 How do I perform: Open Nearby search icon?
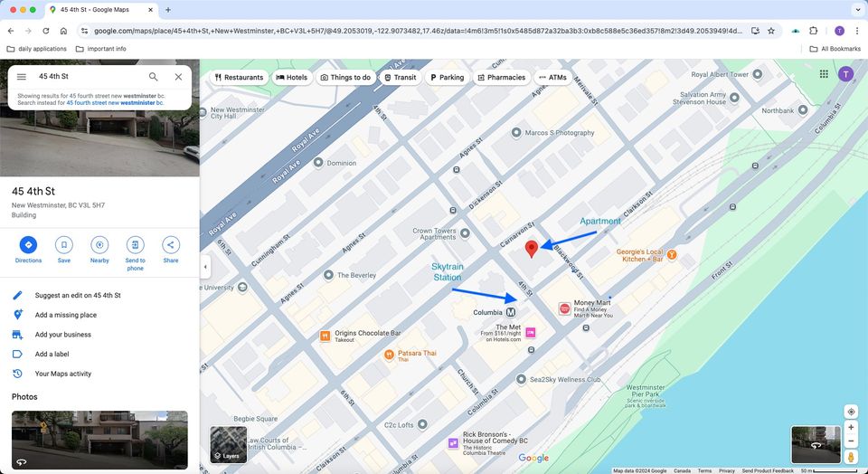tap(99, 245)
